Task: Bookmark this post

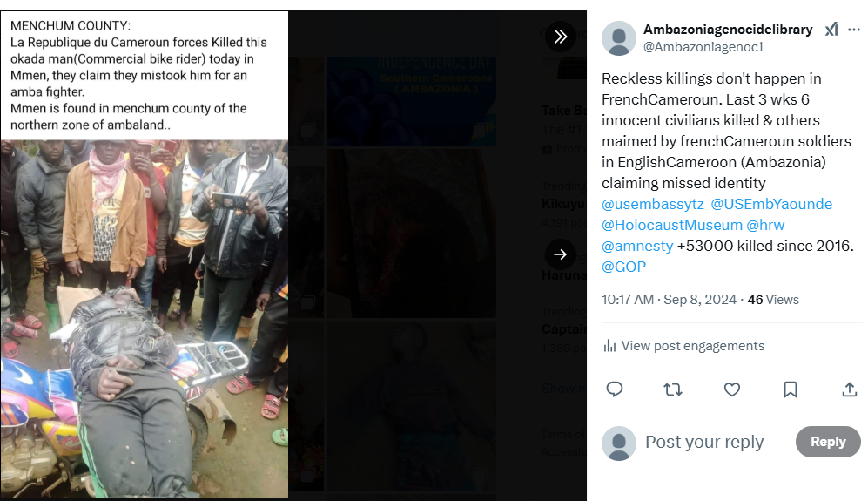Action: 791,389
